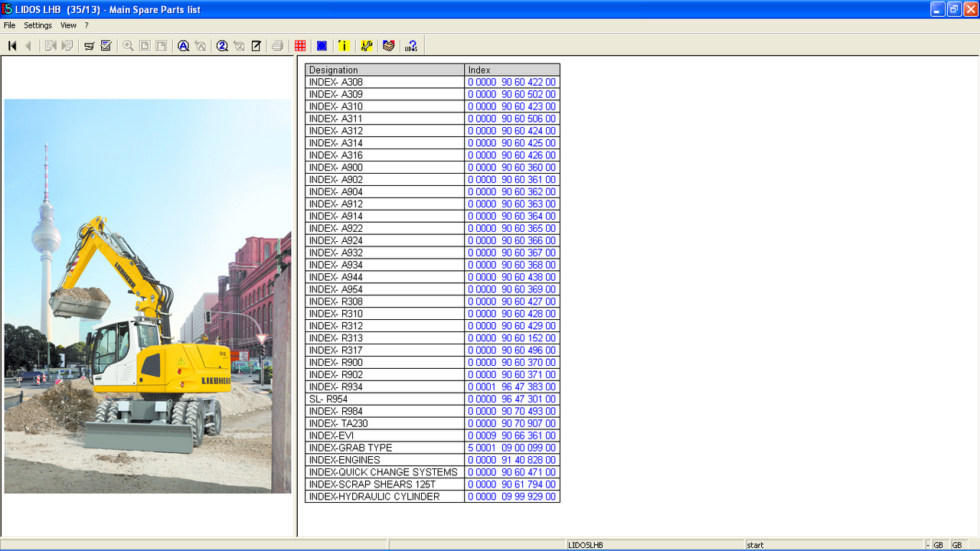Click the greyed single page view icon

[x=145, y=46]
